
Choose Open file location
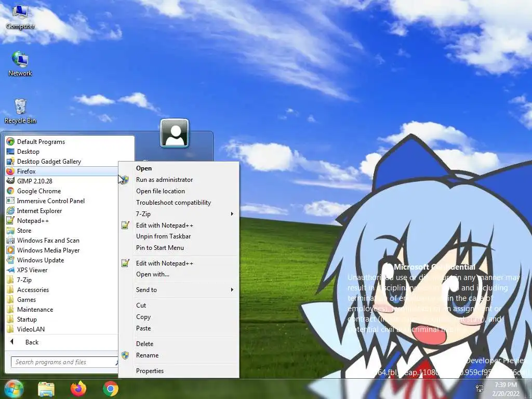(179, 191)
